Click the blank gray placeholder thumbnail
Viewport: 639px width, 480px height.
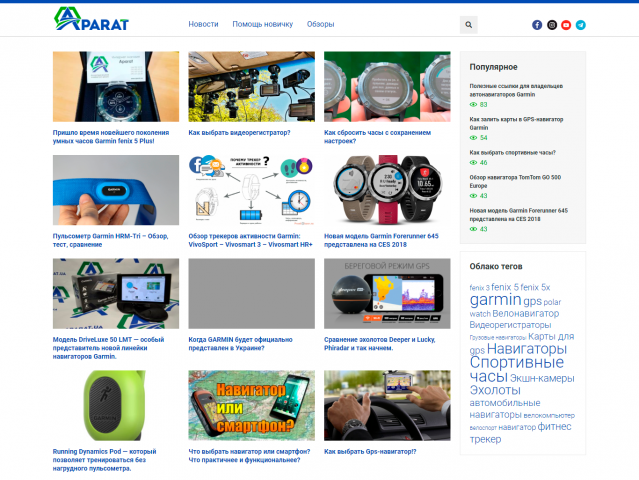tap(251, 293)
